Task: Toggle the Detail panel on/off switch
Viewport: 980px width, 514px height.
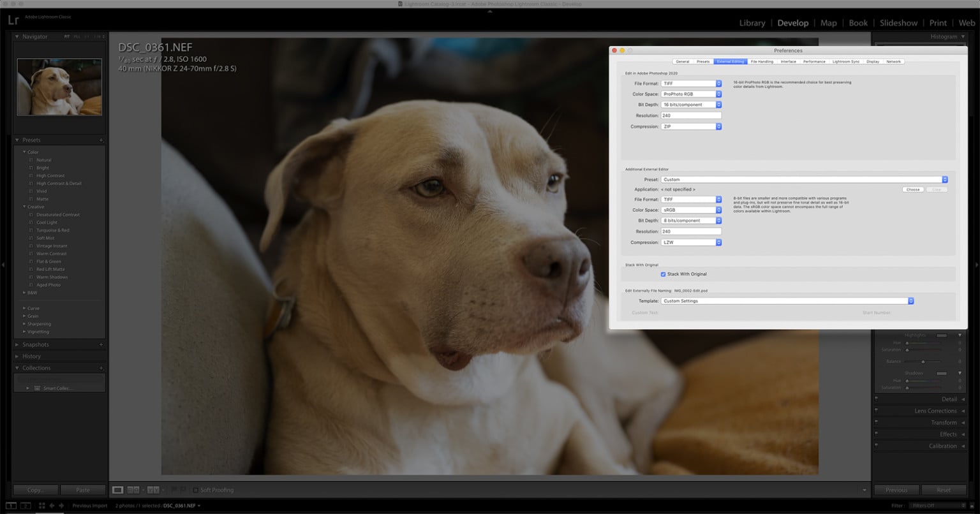Action: [x=877, y=399]
